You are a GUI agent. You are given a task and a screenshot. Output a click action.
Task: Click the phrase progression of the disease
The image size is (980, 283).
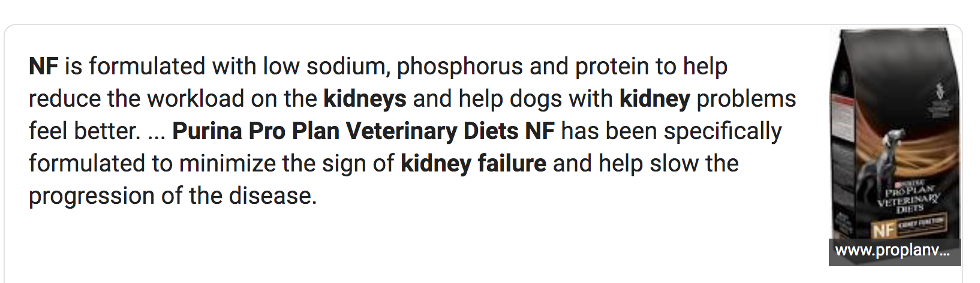[x=173, y=197]
